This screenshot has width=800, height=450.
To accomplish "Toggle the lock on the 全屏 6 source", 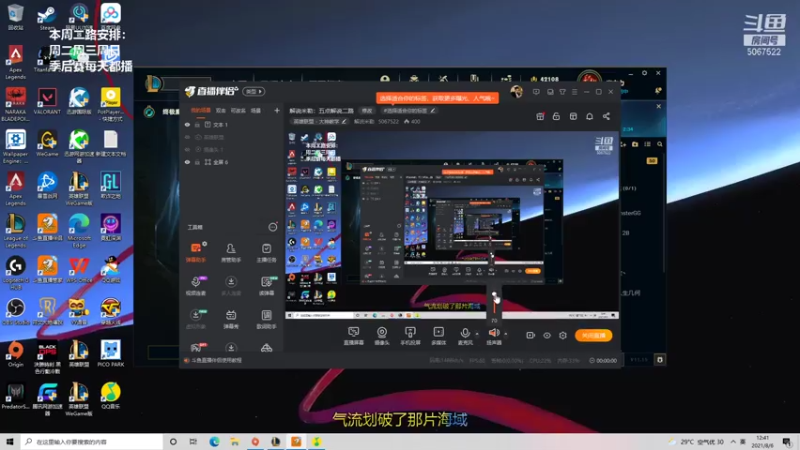I will pyautogui.click(x=197, y=162).
